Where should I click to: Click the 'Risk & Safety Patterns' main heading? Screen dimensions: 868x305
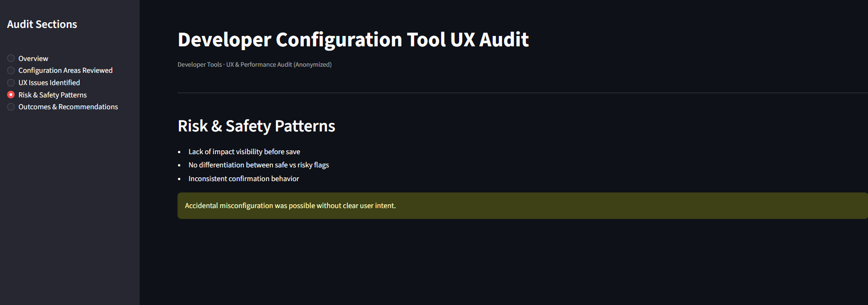click(257, 126)
